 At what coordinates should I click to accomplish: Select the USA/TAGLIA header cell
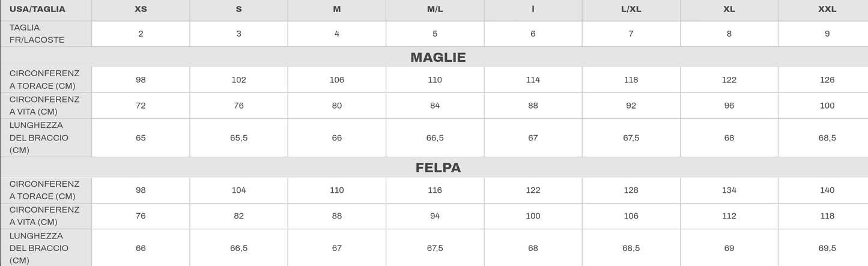click(46, 10)
